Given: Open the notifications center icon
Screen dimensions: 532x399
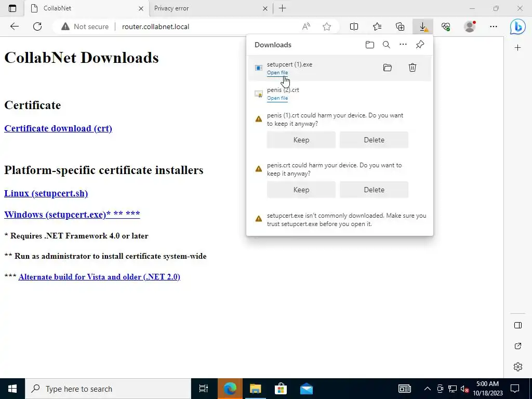Looking at the screenshot, I should point(515,389).
